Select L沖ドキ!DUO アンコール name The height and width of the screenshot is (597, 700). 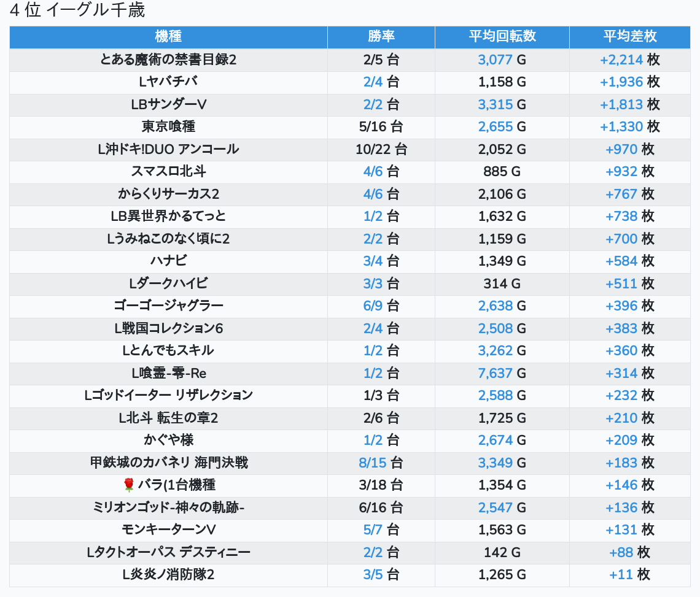(168, 150)
